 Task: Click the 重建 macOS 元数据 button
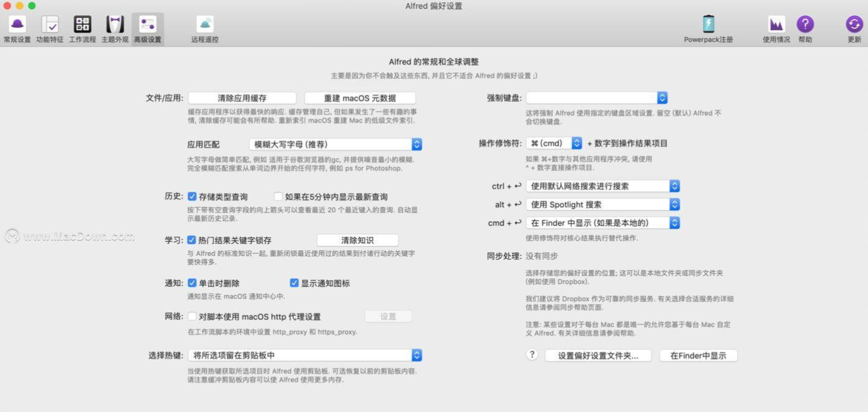(x=360, y=98)
